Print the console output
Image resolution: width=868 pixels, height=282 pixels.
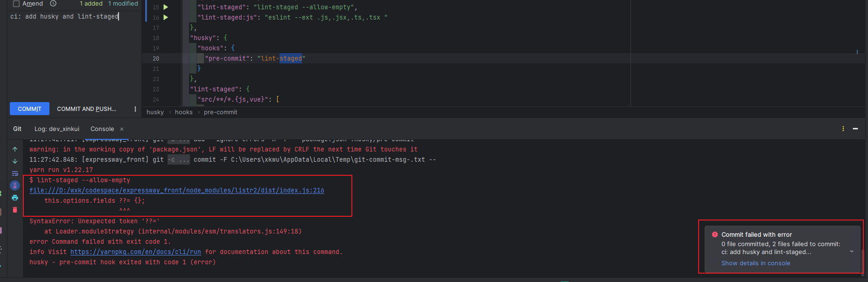(x=15, y=198)
